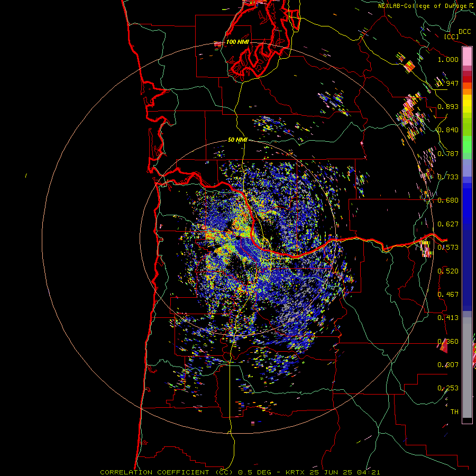The image size is (476, 476).
Task: Click the 0.520 value on the color scale
Action: [448, 271]
